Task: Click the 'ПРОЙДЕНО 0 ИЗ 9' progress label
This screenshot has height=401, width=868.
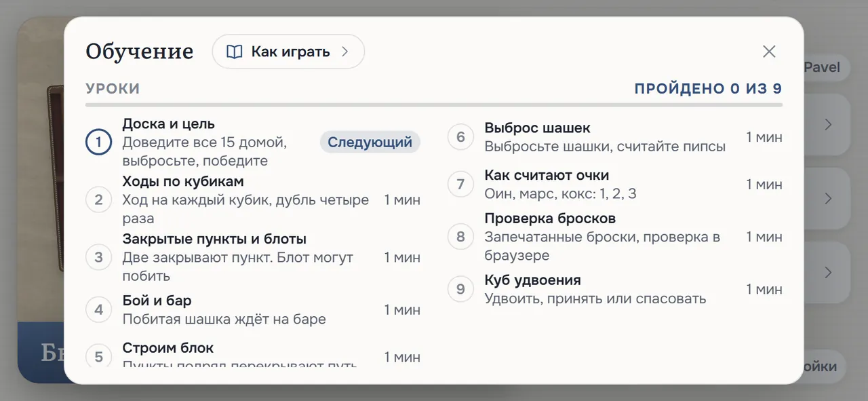Action: click(x=708, y=89)
